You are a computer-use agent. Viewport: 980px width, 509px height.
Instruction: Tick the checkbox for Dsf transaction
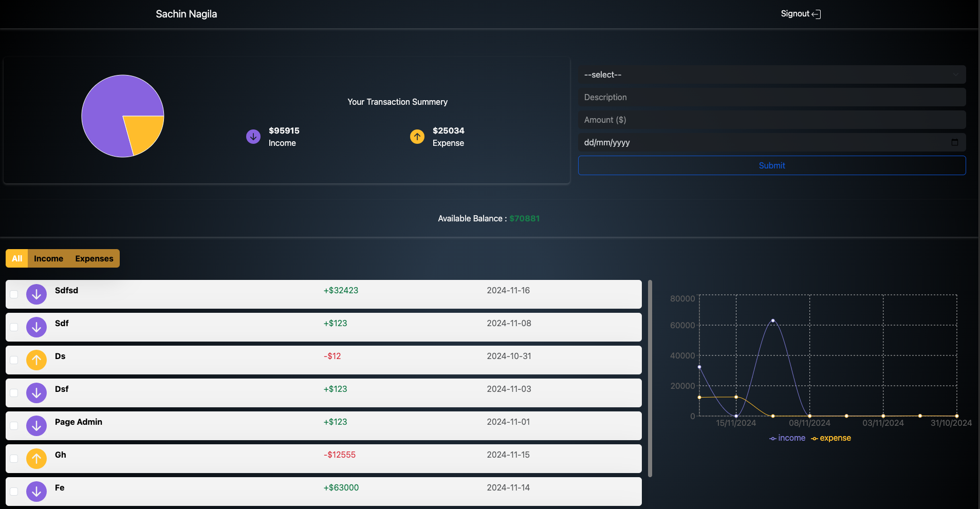point(14,393)
